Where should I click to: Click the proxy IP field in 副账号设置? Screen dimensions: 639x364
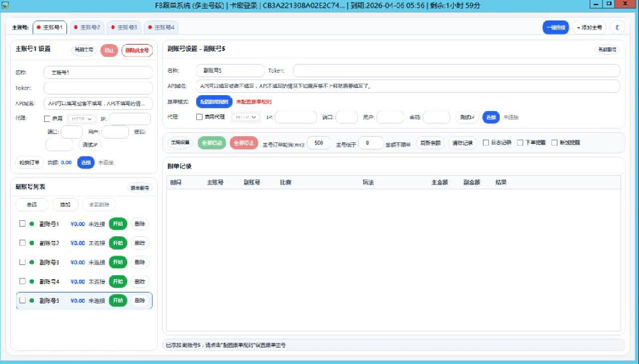pyautogui.click(x=296, y=117)
